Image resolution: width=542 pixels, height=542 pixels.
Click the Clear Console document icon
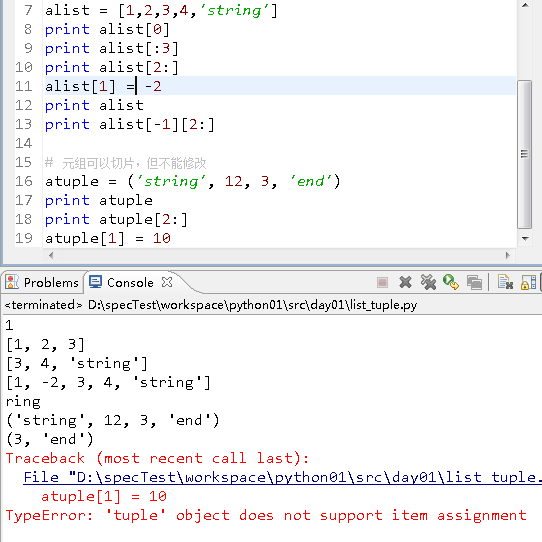pos(505,282)
